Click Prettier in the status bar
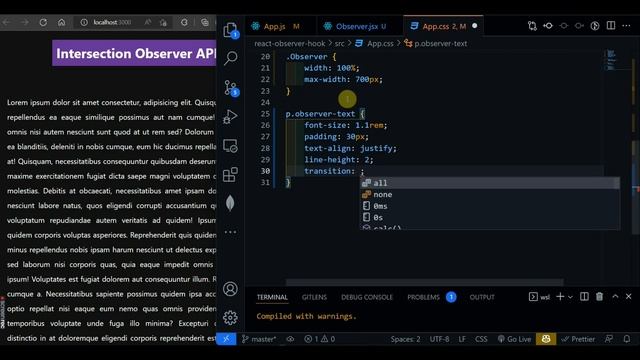 [578, 339]
